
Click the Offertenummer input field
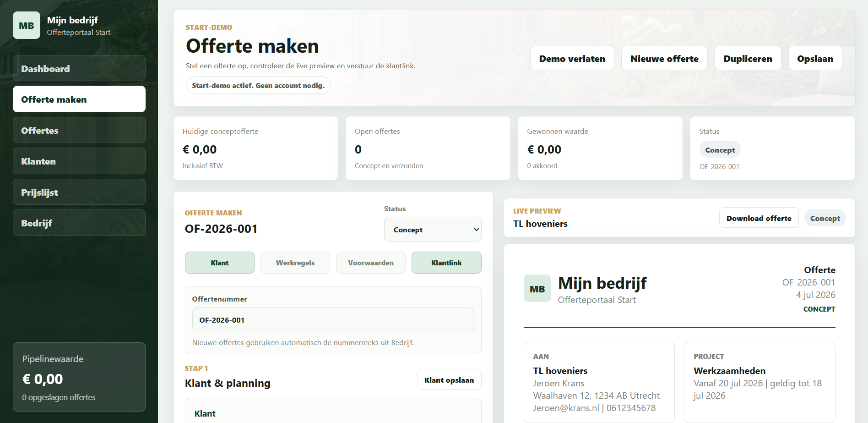[333, 319]
